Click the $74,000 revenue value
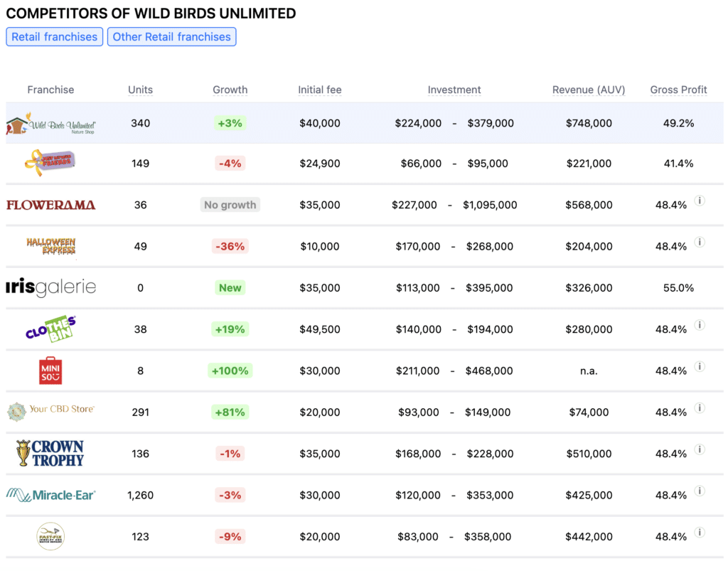This screenshot has height=571, width=728. pyautogui.click(x=589, y=412)
